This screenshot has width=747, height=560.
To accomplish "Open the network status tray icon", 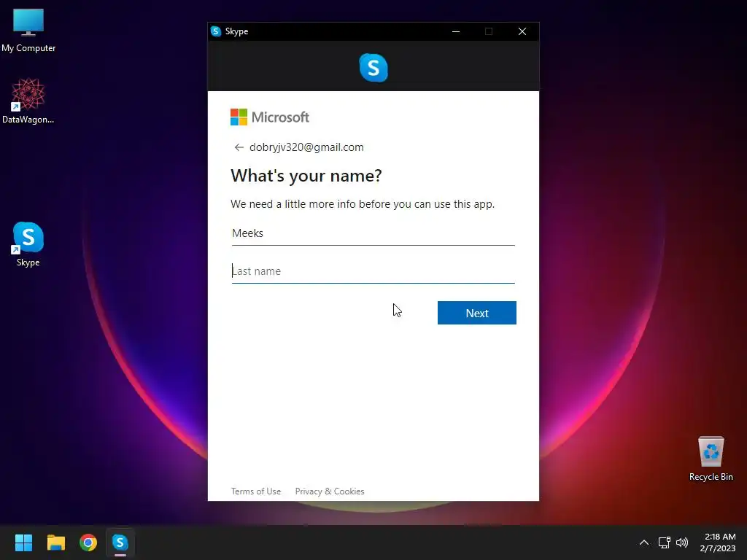I will point(664,542).
